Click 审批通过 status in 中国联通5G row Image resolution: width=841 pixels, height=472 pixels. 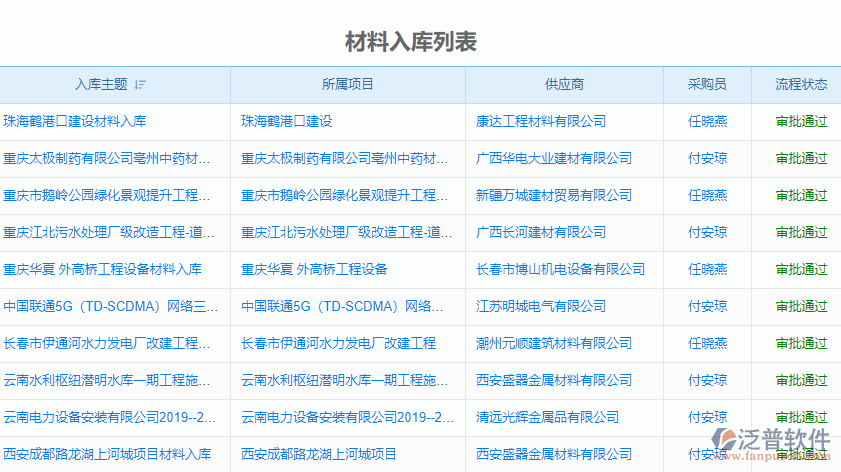tap(802, 307)
